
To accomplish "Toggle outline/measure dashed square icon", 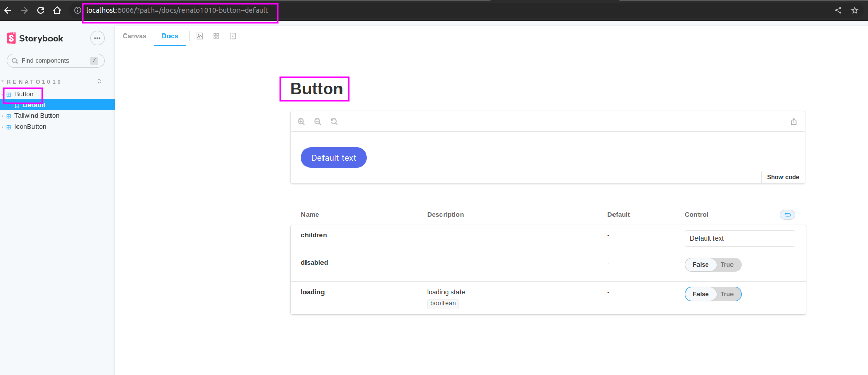I will [x=233, y=36].
